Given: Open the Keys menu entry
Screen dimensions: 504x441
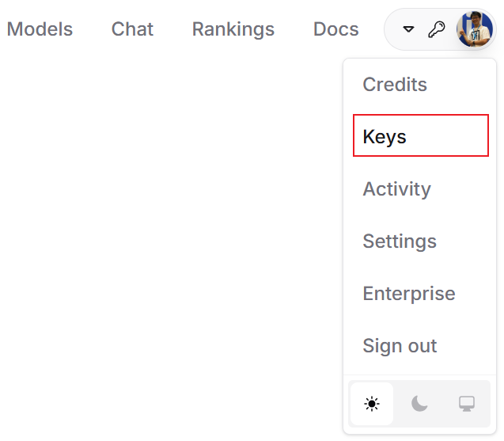Looking at the screenshot, I should [421, 135].
